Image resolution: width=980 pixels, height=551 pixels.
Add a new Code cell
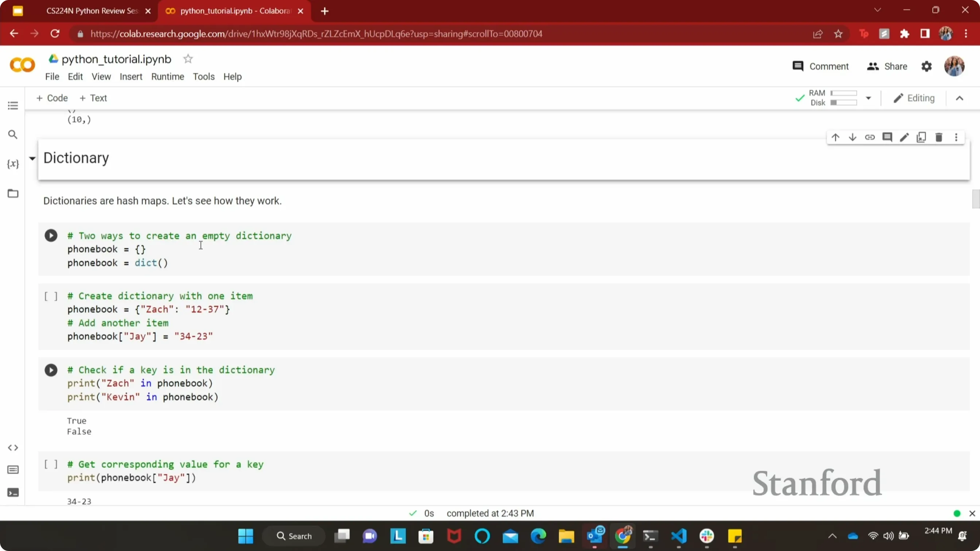coord(52,98)
